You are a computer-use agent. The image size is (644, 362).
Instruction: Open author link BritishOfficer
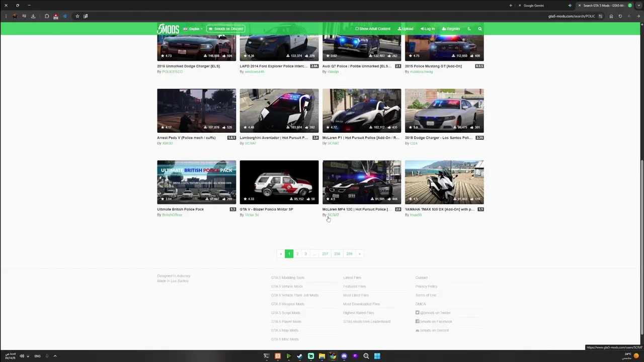coord(172,215)
